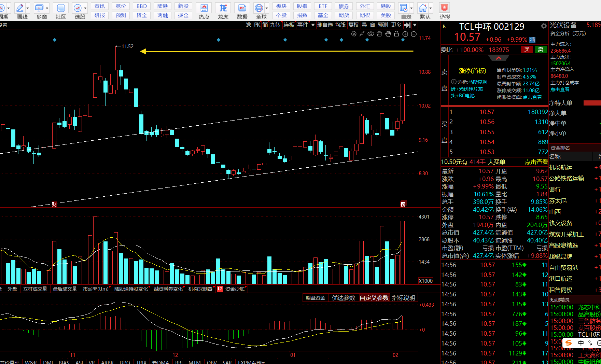Click the 删自选 button
Screen dimensions: 601x364
(x=325, y=25)
